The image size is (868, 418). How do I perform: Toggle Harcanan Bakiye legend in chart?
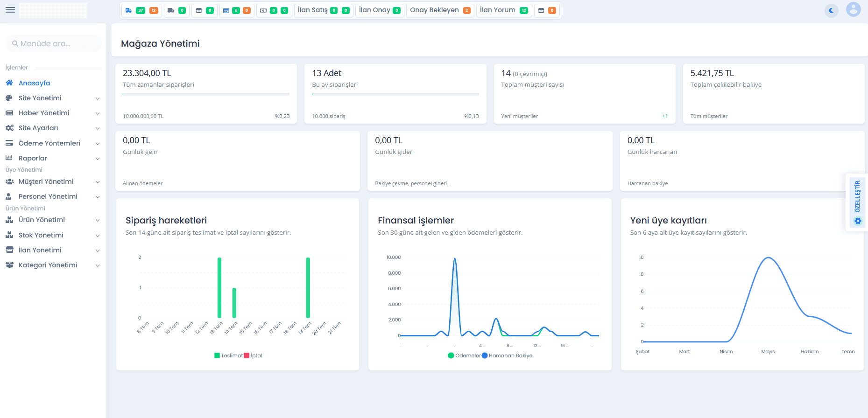(x=507, y=355)
